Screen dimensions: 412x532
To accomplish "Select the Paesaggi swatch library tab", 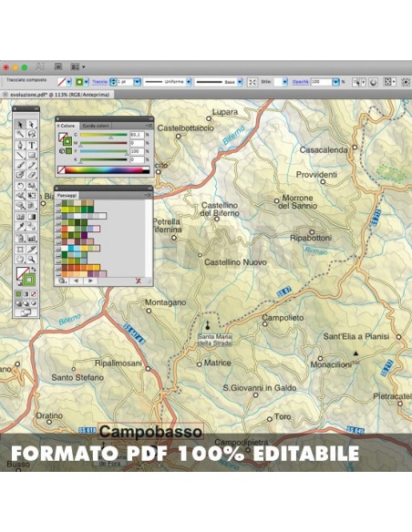I will [x=67, y=196].
